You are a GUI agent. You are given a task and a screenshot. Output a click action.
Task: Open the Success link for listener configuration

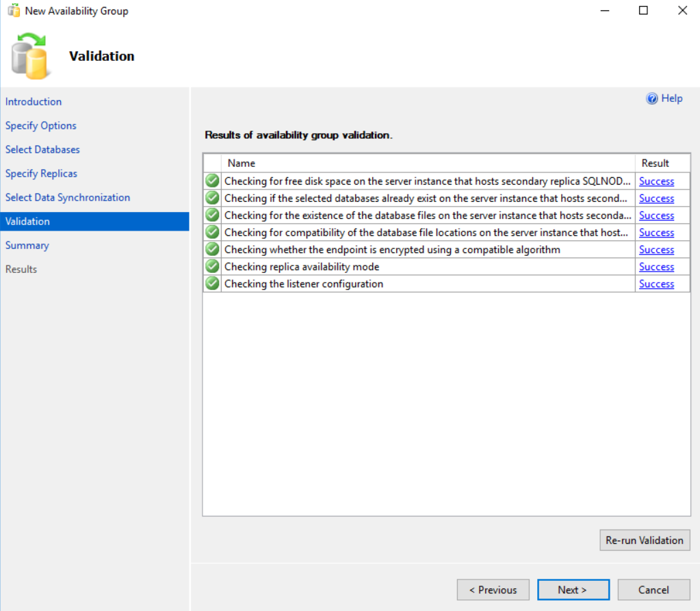tap(656, 284)
